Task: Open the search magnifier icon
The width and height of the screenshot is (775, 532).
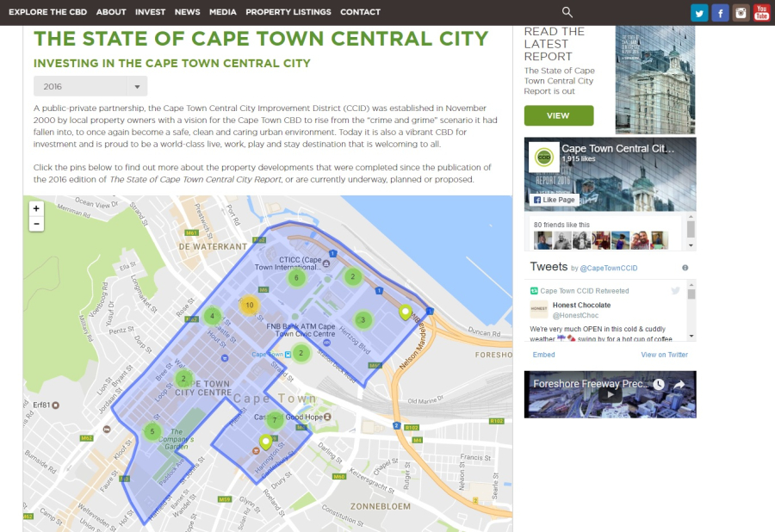Action: [x=567, y=12]
